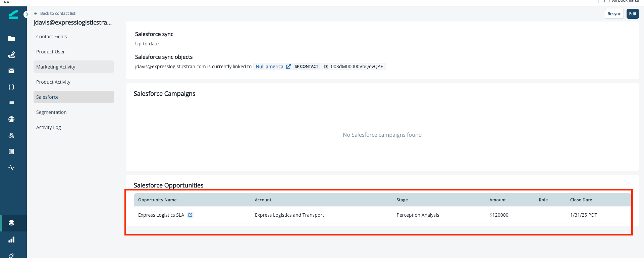Click the Up-to-date sync status
The width and height of the screenshot is (644, 258).
(x=147, y=44)
